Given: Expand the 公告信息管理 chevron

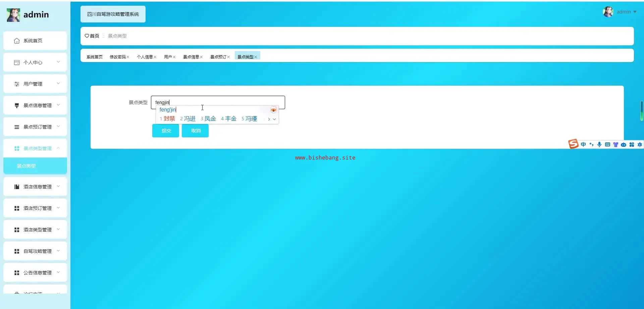Looking at the screenshot, I should coord(58,272).
